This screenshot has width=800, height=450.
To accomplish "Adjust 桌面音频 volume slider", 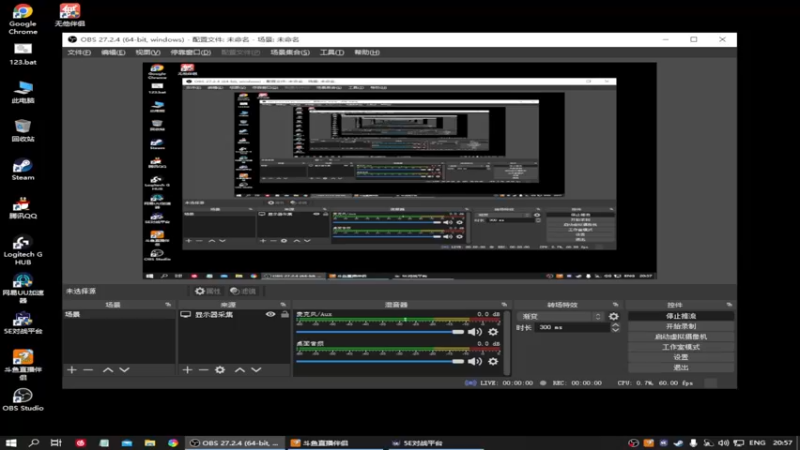I will (380, 362).
